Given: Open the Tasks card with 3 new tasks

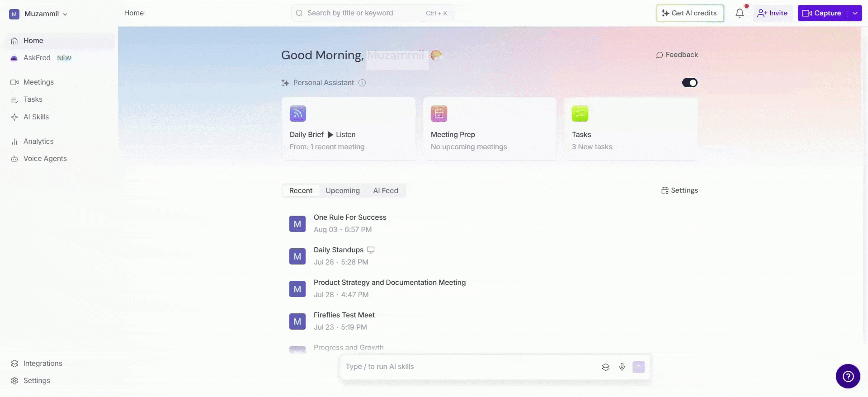Looking at the screenshot, I should pyautogui.click(x=631, y=128).
